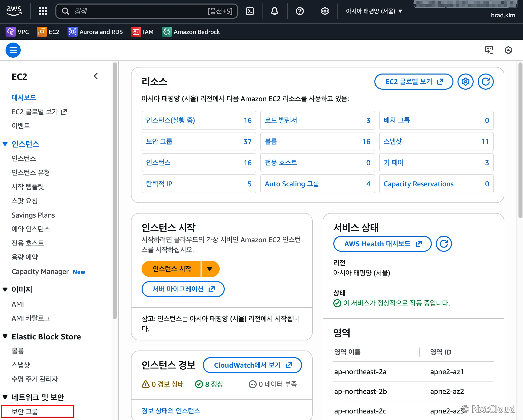Open the 인스턴스(실행 중) resource link
The height and width of the screenshot is (420, 523).
[171, 120]
